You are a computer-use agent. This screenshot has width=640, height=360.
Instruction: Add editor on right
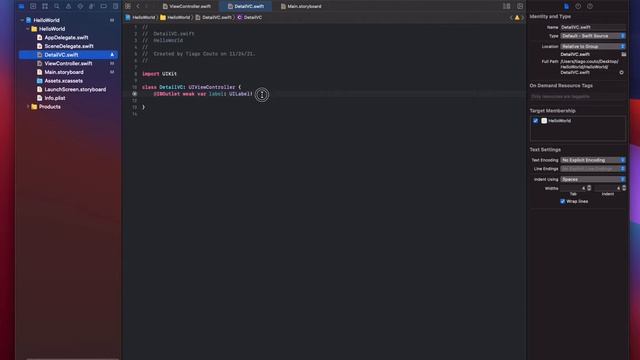(520, 7)
